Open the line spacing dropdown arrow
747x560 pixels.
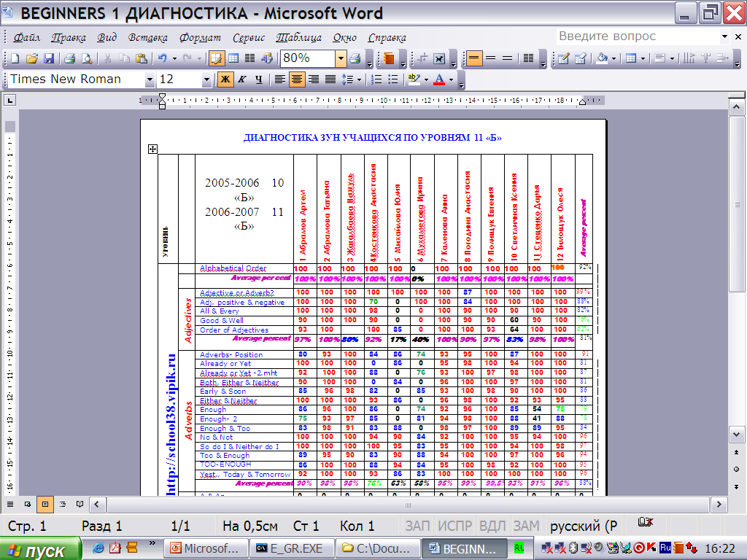[359, 79]
